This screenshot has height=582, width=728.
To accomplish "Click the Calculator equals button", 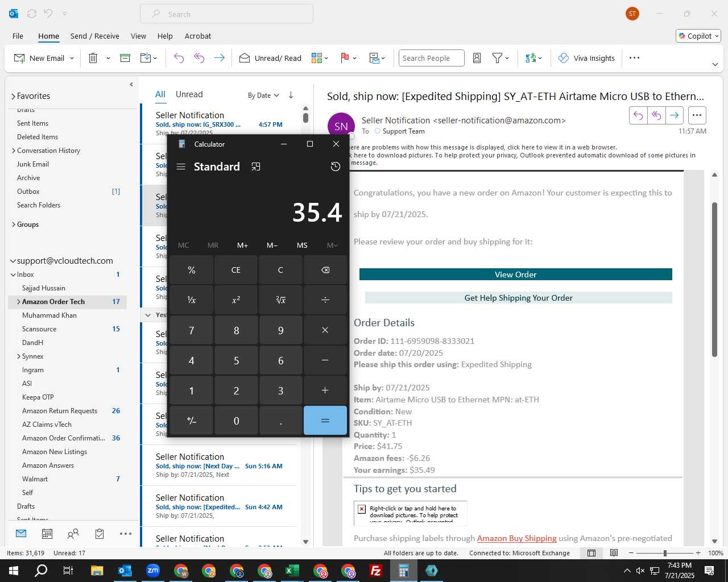I will [x=325, y=421].
